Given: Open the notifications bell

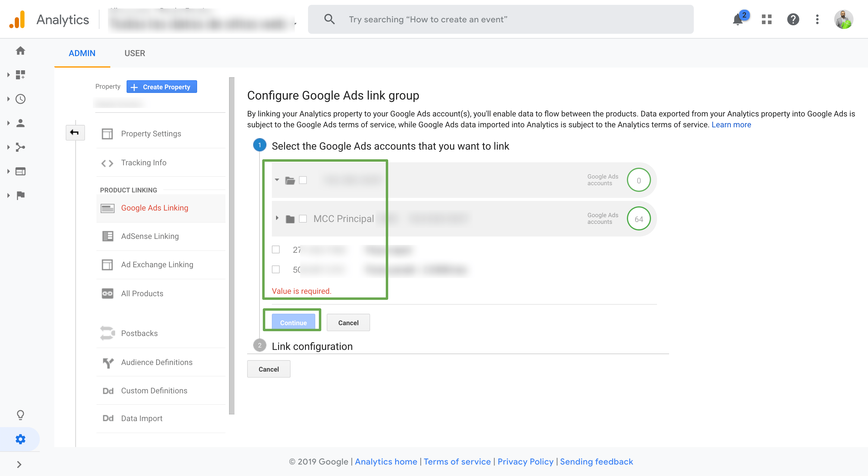Looking at the screenshot, I should pyautogui.click(x=737, y=20).
